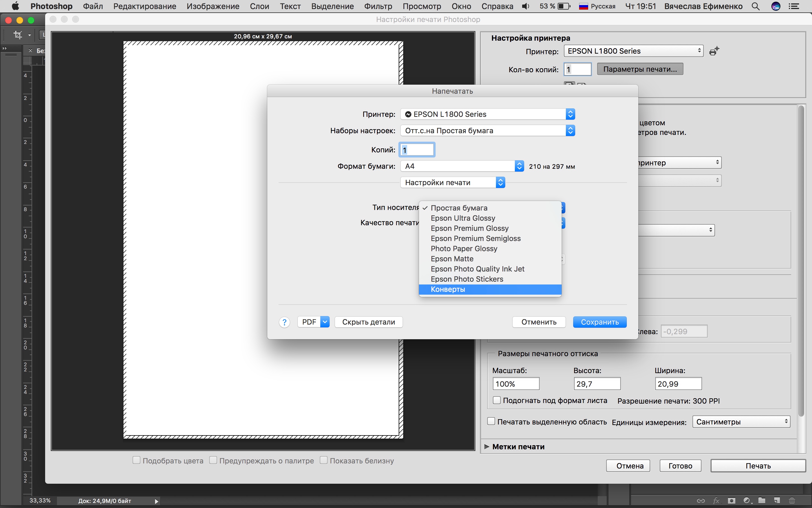Click the add printer icon next to printer list
Viewport: 812px width, 508px height.
[x=714, y=51]
